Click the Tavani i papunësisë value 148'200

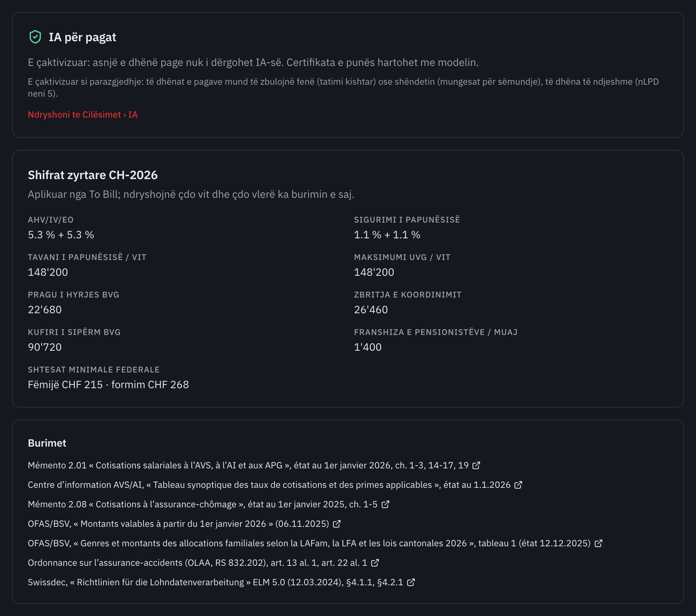[x=48, y=272]
